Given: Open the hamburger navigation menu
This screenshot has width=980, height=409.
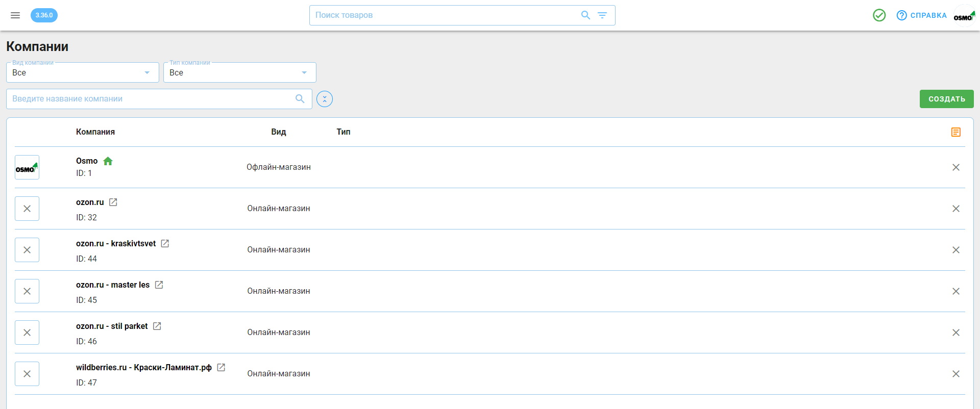Looking at the screenshot, I should 15,15.
